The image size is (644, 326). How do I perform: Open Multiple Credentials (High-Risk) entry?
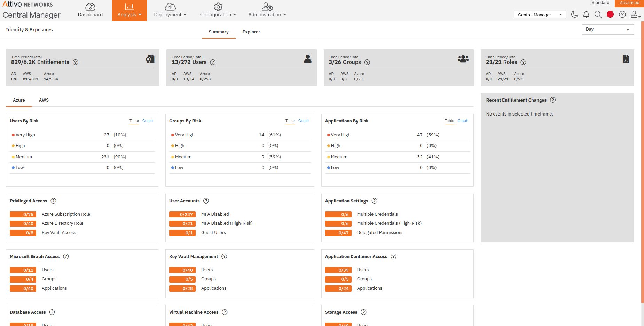(389, 223)
